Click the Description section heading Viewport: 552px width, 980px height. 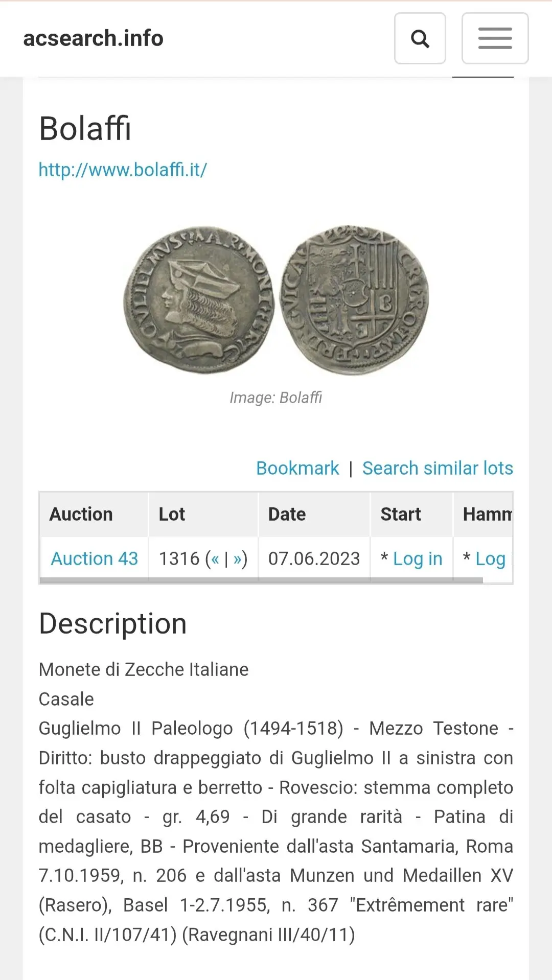113,624
